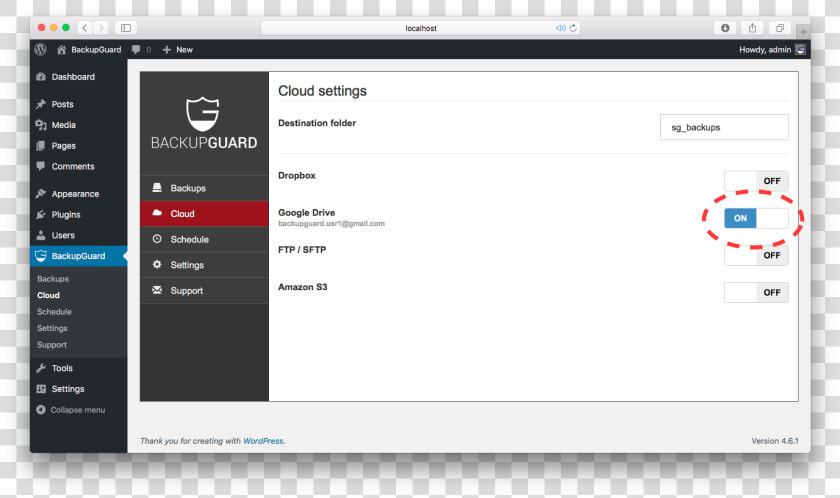Click the Cloud settings heading
The image size is (840, 498).
click(322, 90)
